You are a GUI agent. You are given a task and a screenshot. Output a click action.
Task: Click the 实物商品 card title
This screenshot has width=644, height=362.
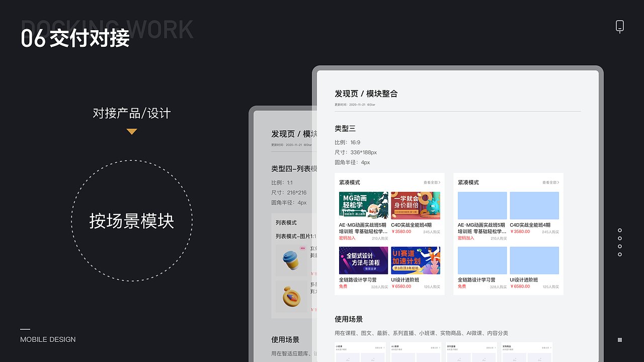pyautogui.click(x=507, y=346)
